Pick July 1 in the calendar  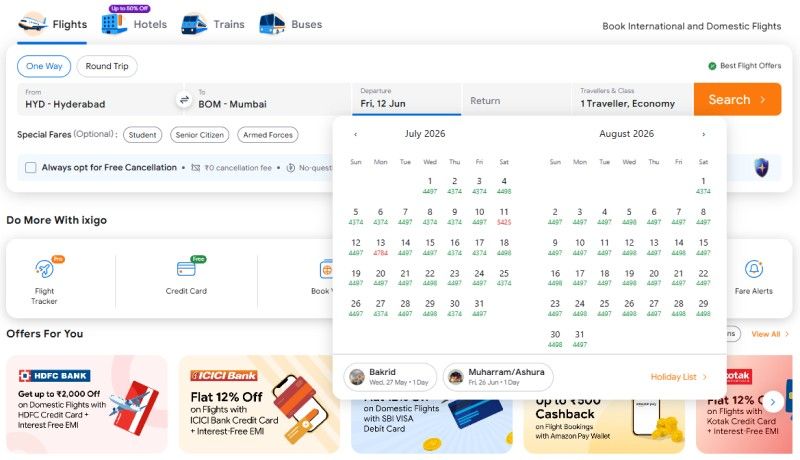430,186
